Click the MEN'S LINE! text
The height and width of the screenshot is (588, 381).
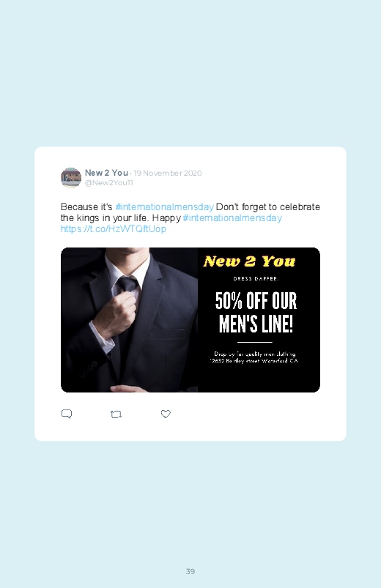[x=256, y=324]
